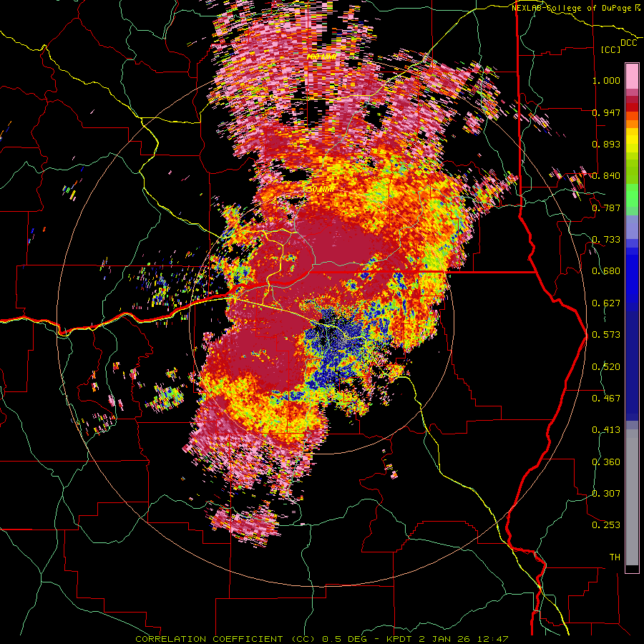Image resolution: width=644 pixels, height=644 pixels.
Task: Click the DCC label above the color scale
Action: click(628, 43)
